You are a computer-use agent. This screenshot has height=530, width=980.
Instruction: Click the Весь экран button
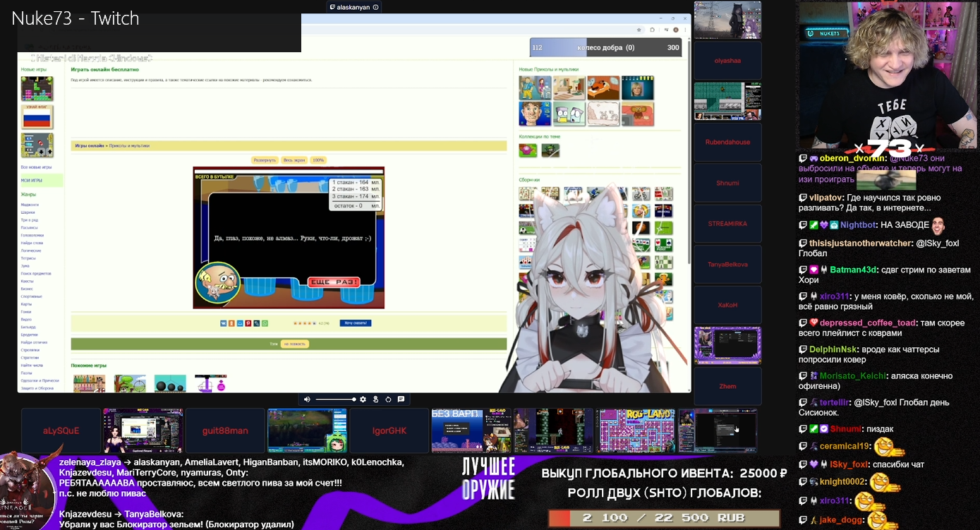tap(294, 160)
